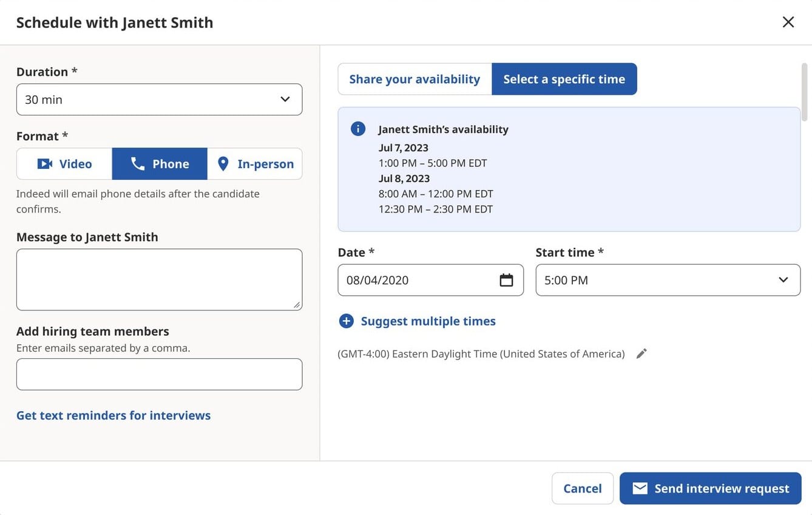Choose the In-person format option

pos(255,164)
